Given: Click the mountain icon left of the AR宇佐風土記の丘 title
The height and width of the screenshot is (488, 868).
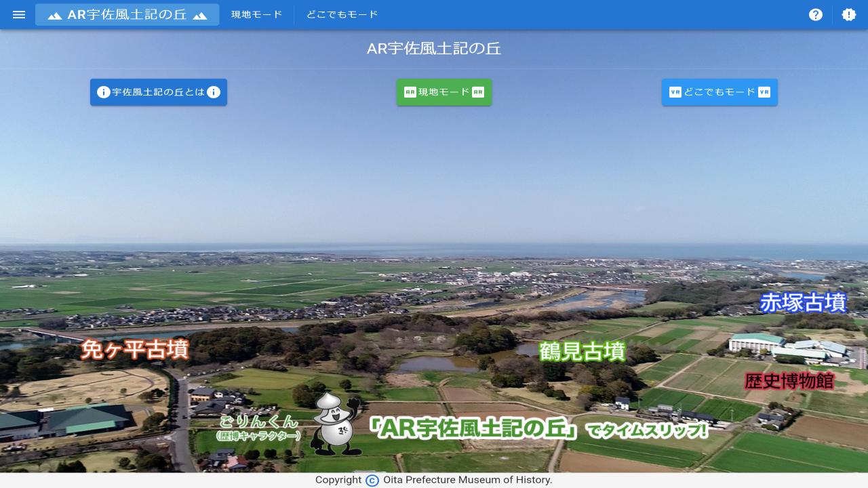Looking at the screenshot, I should point(54,15).
